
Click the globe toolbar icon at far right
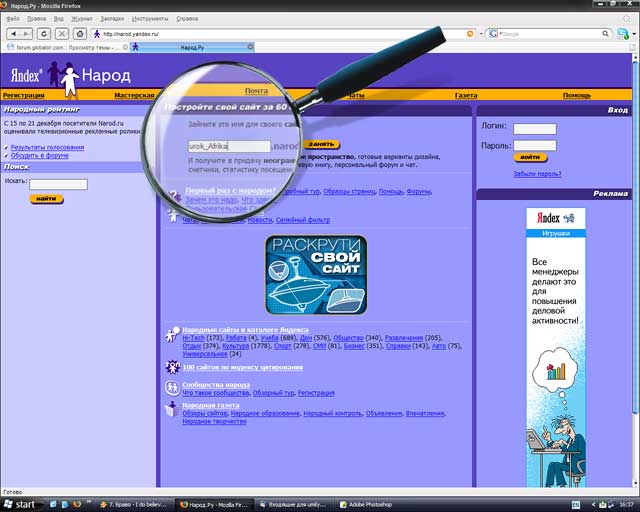point(623,34)
